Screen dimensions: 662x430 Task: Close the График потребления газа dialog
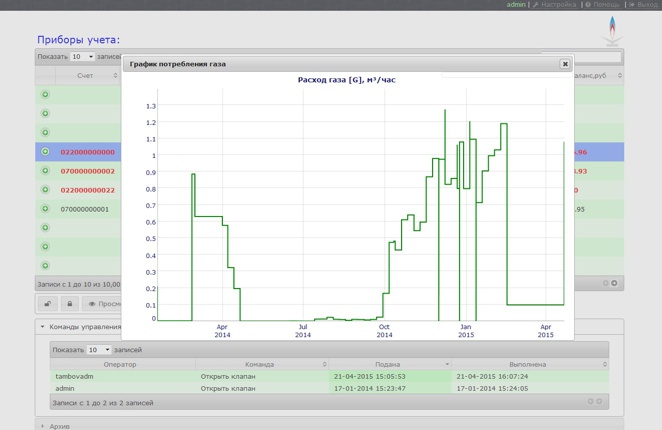[564, 64]
